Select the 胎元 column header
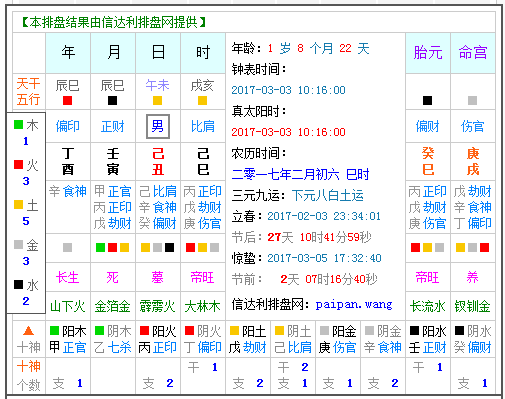The height and width of the screenshot is (399, 505). [x=428, y=53]
